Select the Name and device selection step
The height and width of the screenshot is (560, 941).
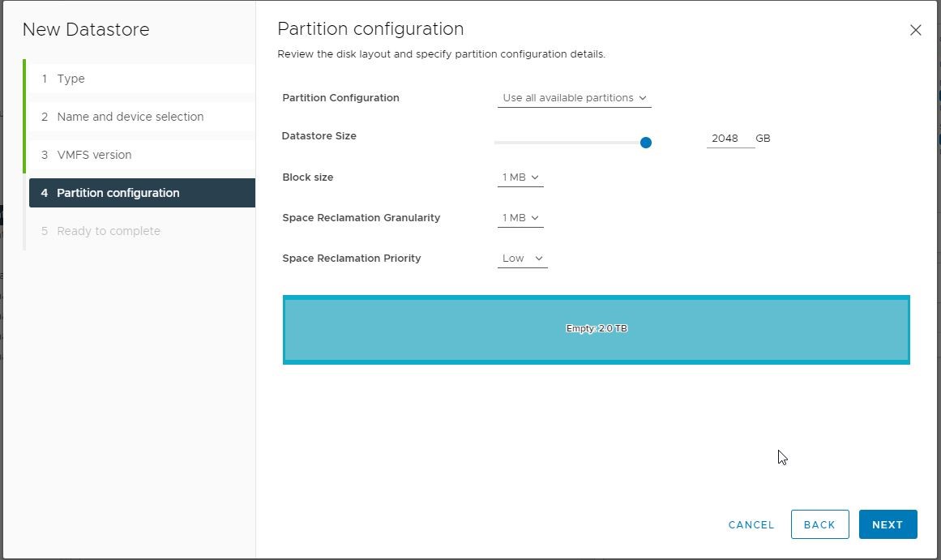130,117
